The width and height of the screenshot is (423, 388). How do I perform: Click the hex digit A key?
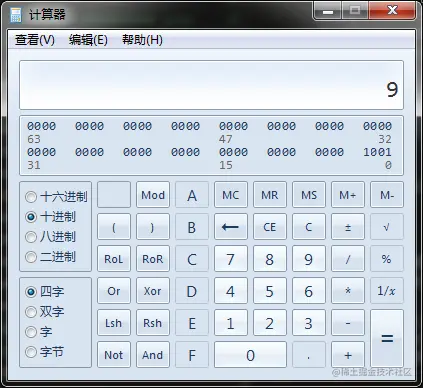click(192, 195)
